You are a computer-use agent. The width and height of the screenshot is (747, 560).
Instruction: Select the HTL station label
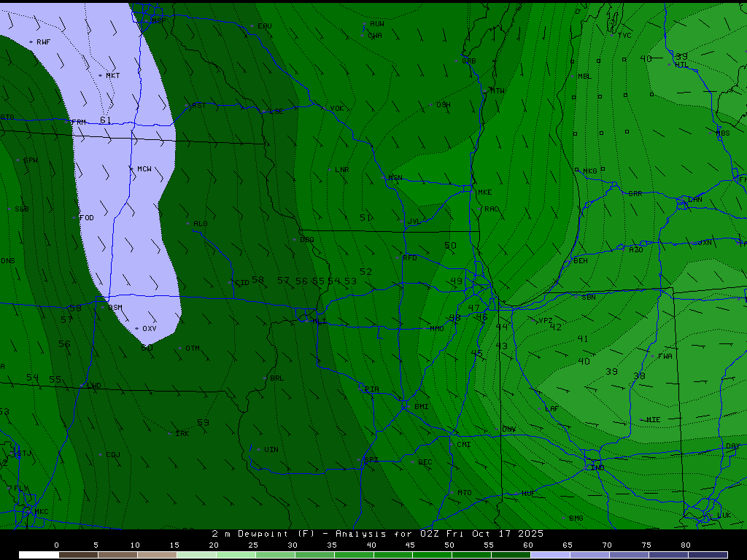682,65
